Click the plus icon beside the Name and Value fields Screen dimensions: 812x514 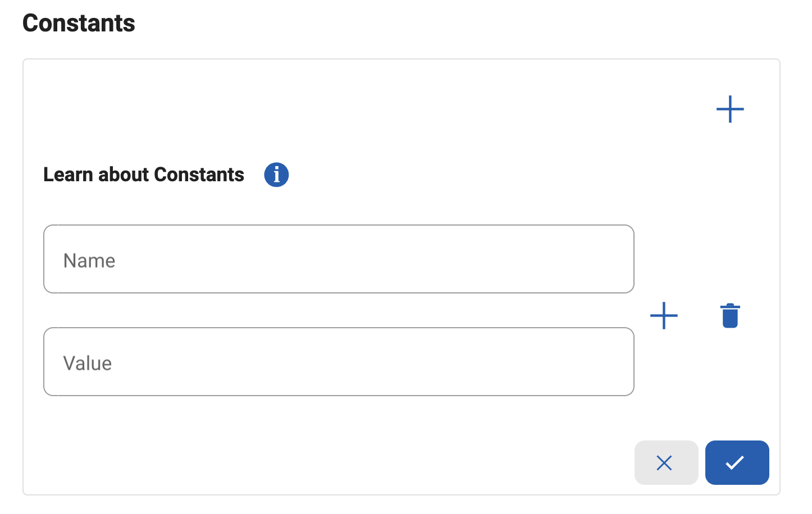point(664,315)
